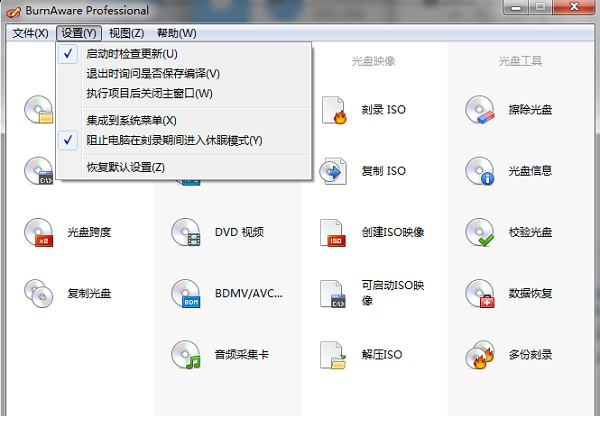Screen dimensions: 600x432
Task: Select 恢复默认设置(Z) menu entry
Action: pyautogui.click(x=184, y=167)
